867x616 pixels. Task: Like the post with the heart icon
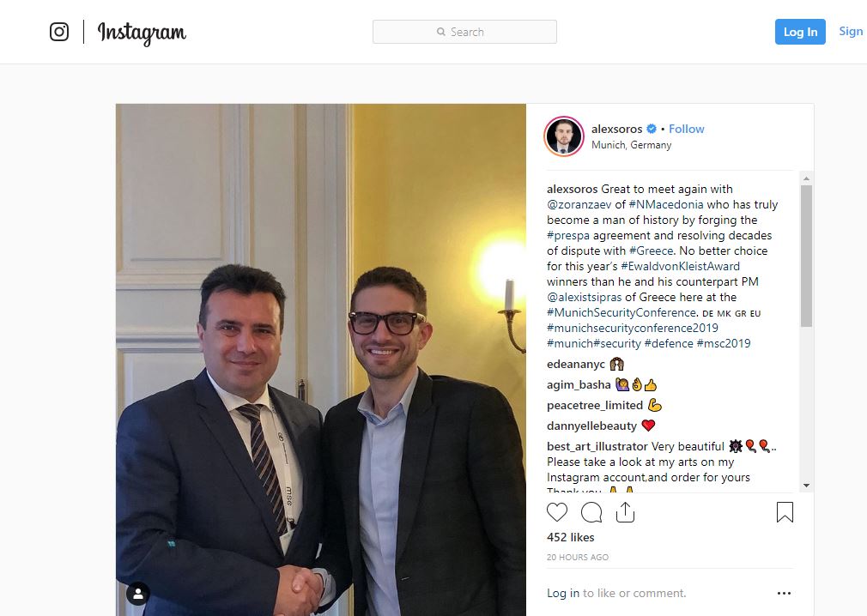pos(557,512)
